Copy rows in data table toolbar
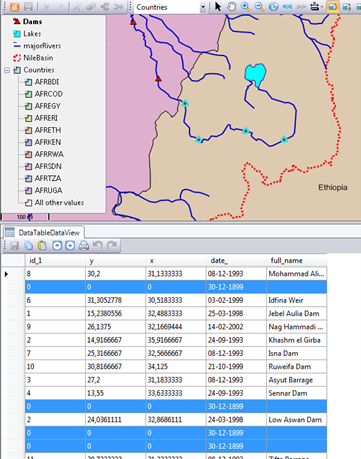This screenshot has height=459, width=361. 29,246
